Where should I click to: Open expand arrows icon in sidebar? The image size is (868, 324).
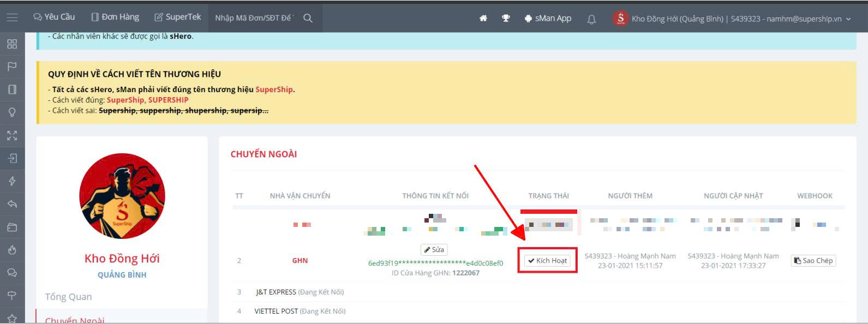click(12, 135)
